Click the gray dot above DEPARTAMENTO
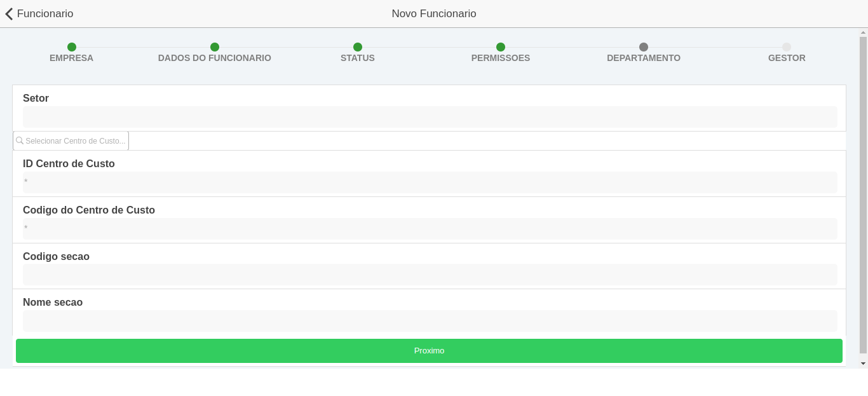The width and height of the screenshot is (868, 396). 644,47
